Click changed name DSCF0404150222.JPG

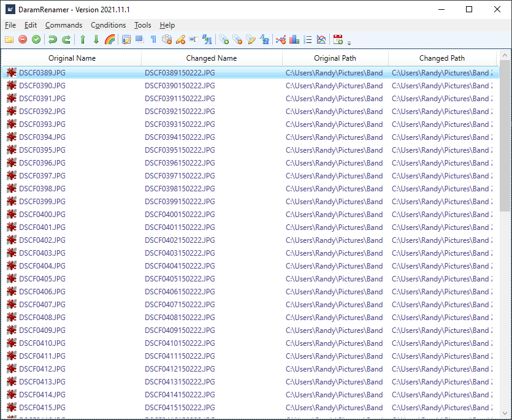[x=180, y=266]
